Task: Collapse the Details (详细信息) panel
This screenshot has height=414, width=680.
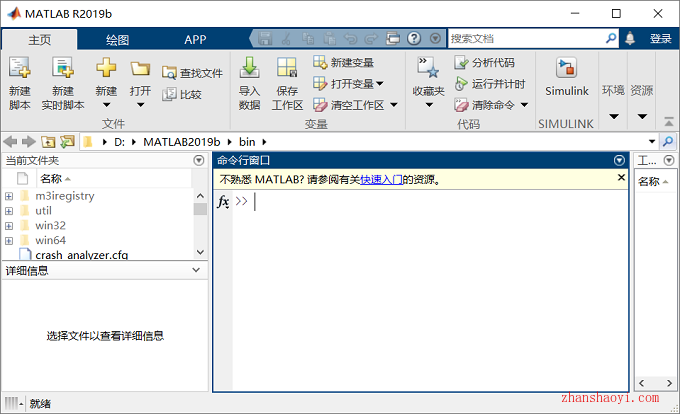Action: tap(196, 270)
